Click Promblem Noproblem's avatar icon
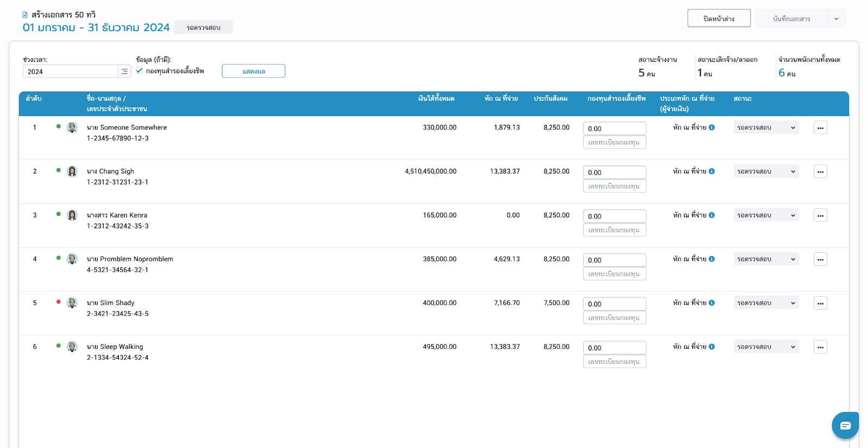The image size is (868, 448). coord(72,259)
